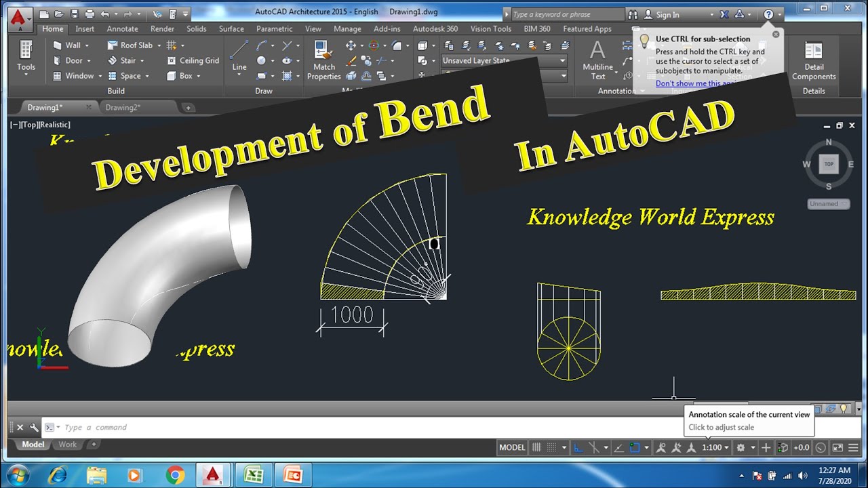Expand the Tools panel dropdown

click(x=26, y=74)
